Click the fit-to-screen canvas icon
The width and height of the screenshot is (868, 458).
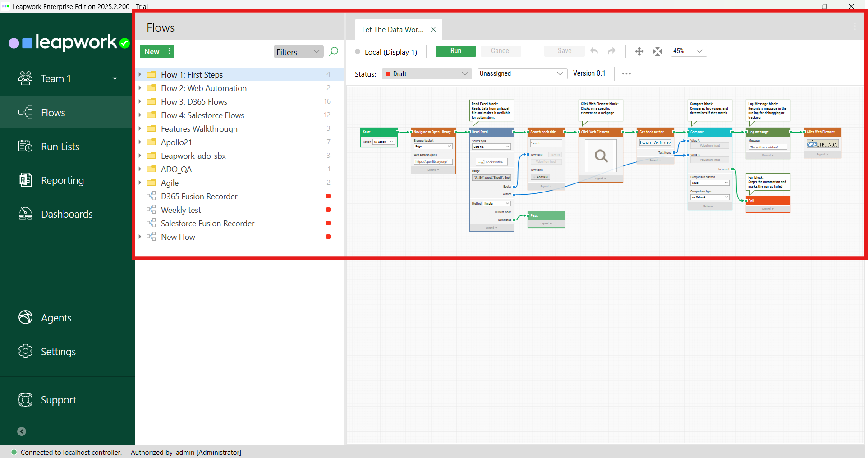click(x=657, y=51)
